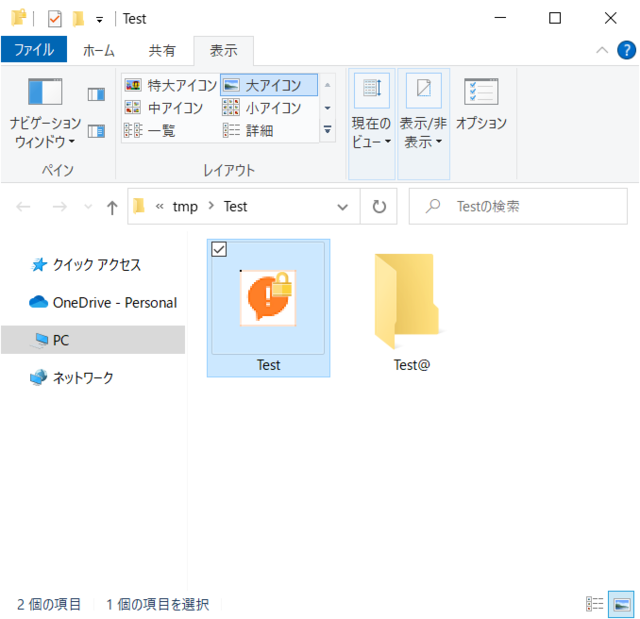The height and width of the screenshot is (619, 640).
Task: Click 2 個の項目 status text
Action: [x=49, y=604]
